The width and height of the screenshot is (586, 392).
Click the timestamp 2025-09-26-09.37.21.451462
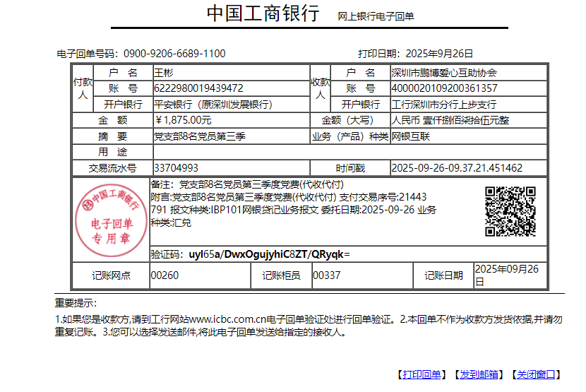pyautogui.click(x=457, y=168)
